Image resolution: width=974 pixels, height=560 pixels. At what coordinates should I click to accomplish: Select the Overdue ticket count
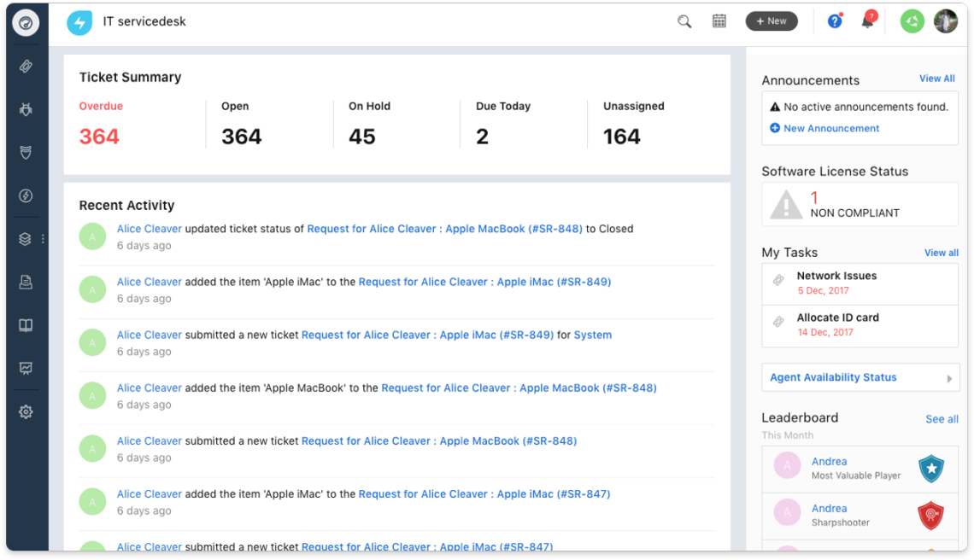(99, 137)
